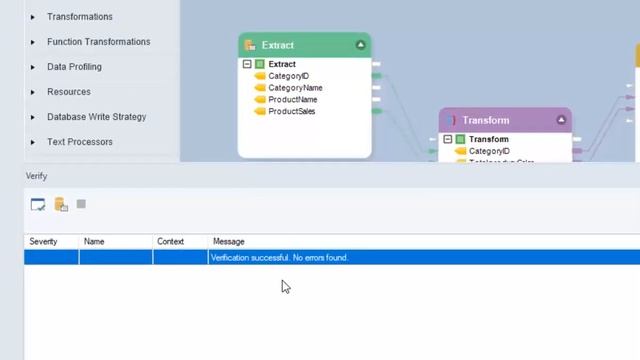Sort by Context column header
The width and height of the screenshot is (640, 360).
click(180, 242)
